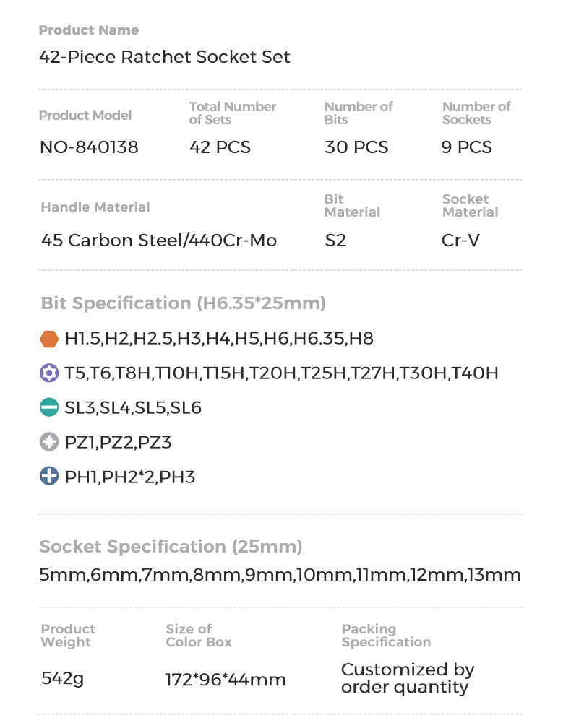The width and height of the screenshot is (571, 728).
Task: Select the model number NO-840138
Action: coord(89,147)
